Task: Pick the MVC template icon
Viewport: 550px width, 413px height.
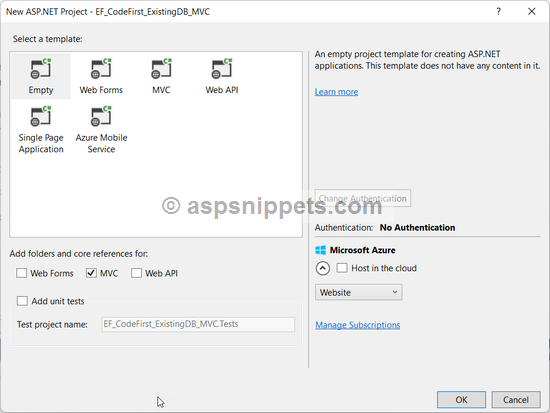Action: [x=161, y=68]
